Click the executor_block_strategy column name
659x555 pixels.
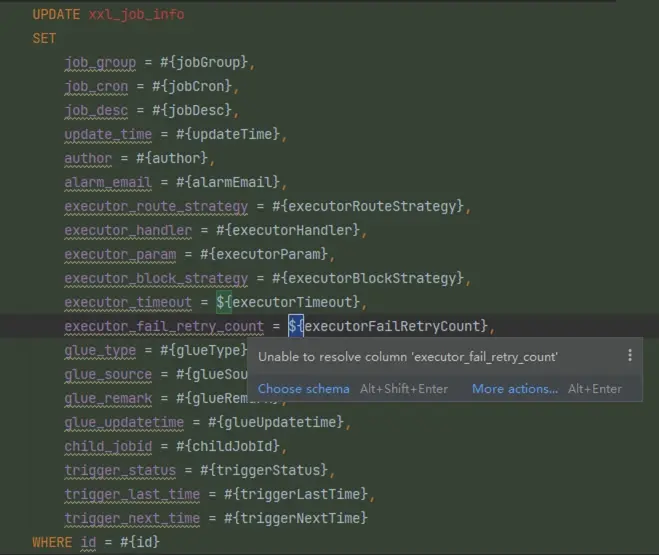[156, 278]
